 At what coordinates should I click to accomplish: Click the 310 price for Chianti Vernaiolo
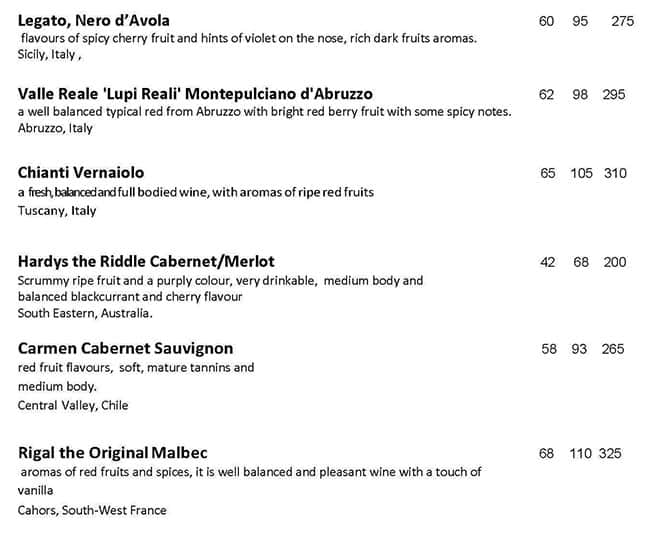click(615, 173)
